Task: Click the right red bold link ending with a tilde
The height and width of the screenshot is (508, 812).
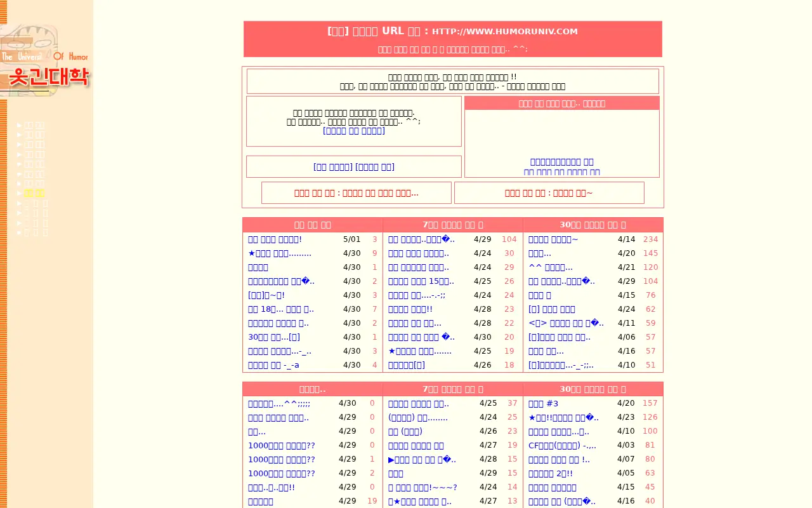Action: (x=549, y=193)
